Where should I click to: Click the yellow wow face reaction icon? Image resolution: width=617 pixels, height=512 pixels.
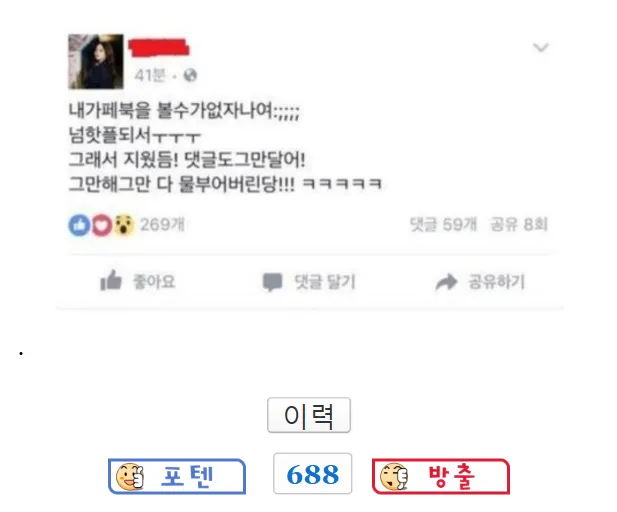[x=124, y=225]
